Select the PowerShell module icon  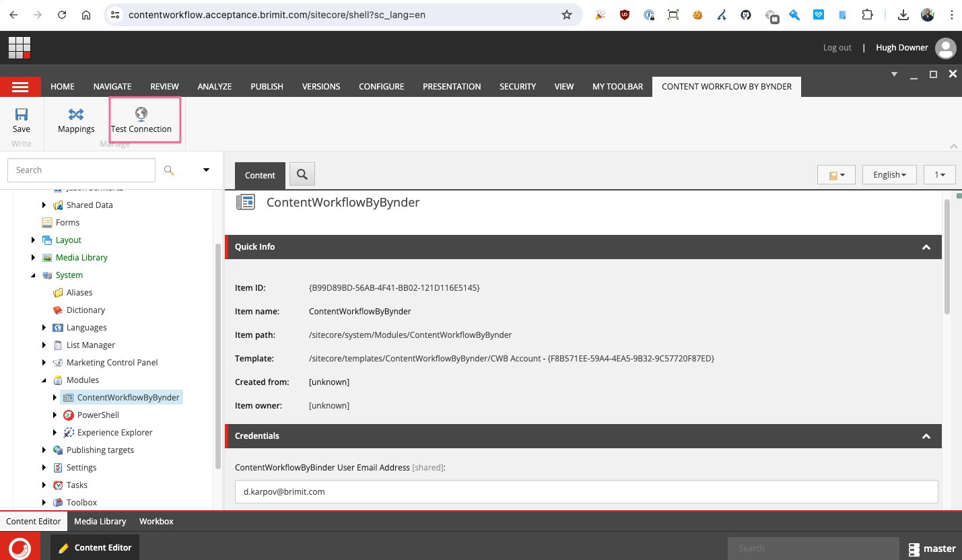click(x=69, y=415)
